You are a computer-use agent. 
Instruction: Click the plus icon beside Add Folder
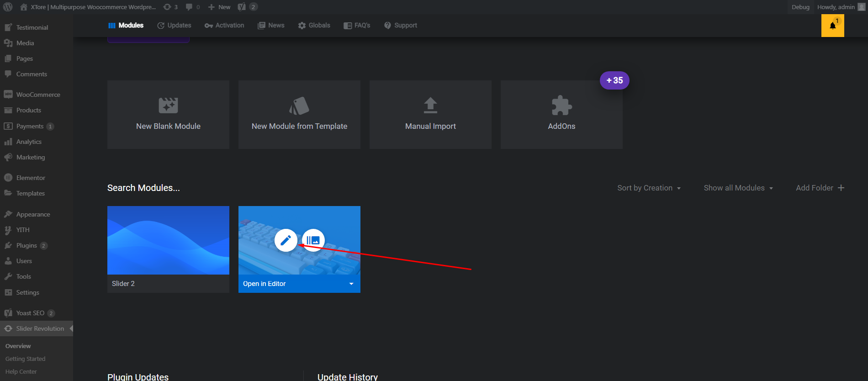point(841,188)
